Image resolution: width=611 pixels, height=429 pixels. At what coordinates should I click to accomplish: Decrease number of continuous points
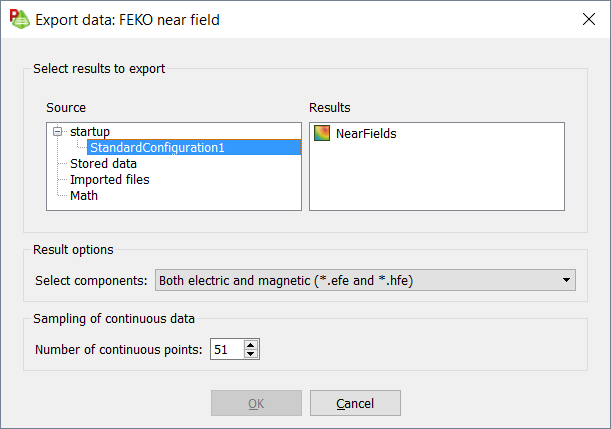[x=250, y=355]
